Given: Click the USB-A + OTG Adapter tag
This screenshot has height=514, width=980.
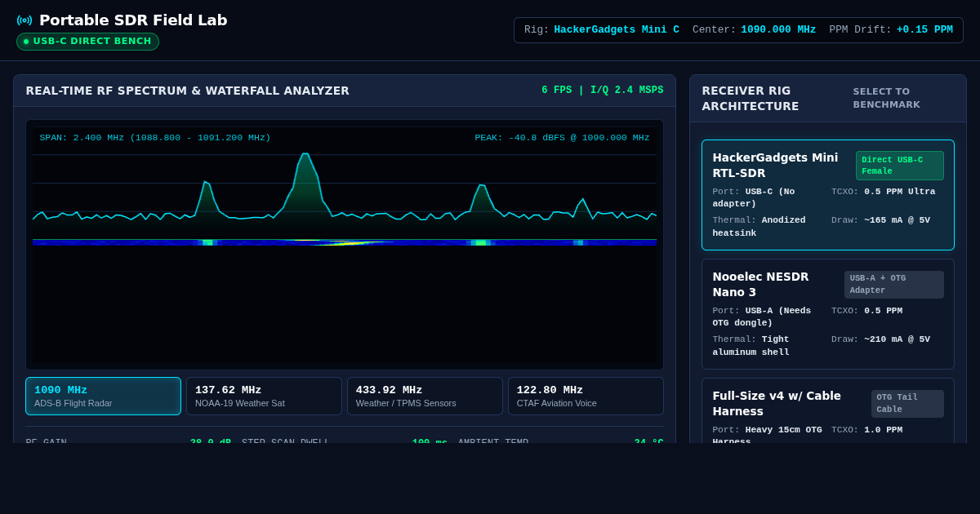Looking at the screenshot, I should 893,285.
